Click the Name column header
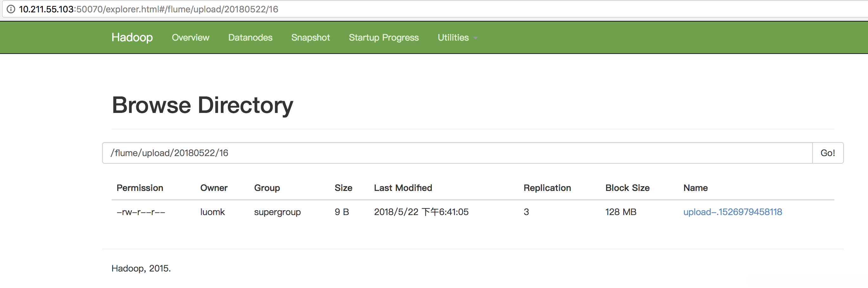This screenshot has height=288, width=868. [695, 188]
